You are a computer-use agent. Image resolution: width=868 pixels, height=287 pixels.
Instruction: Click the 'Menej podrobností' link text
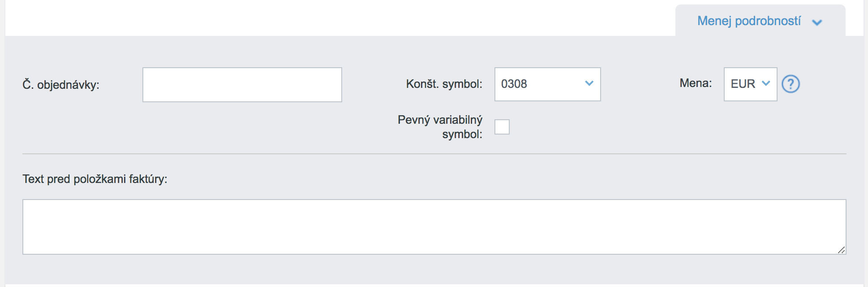pos(749,21)
